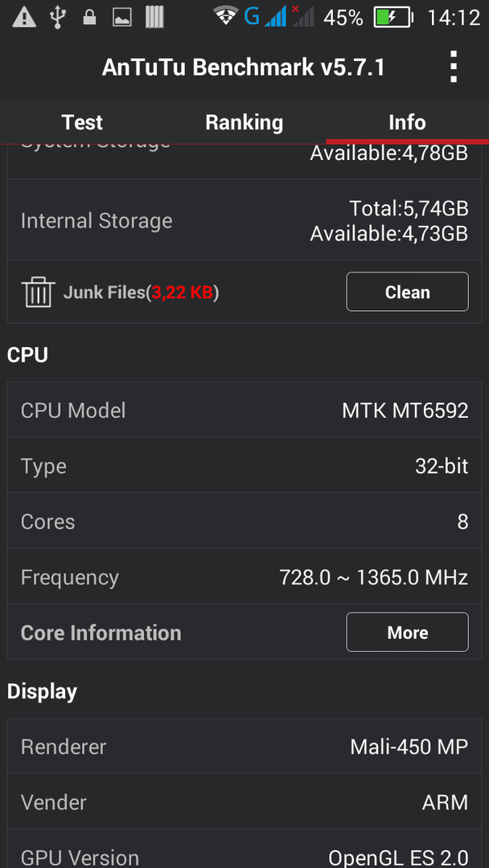Tap the Internal Storage row

pyautogui.click(x=244, y=220)
